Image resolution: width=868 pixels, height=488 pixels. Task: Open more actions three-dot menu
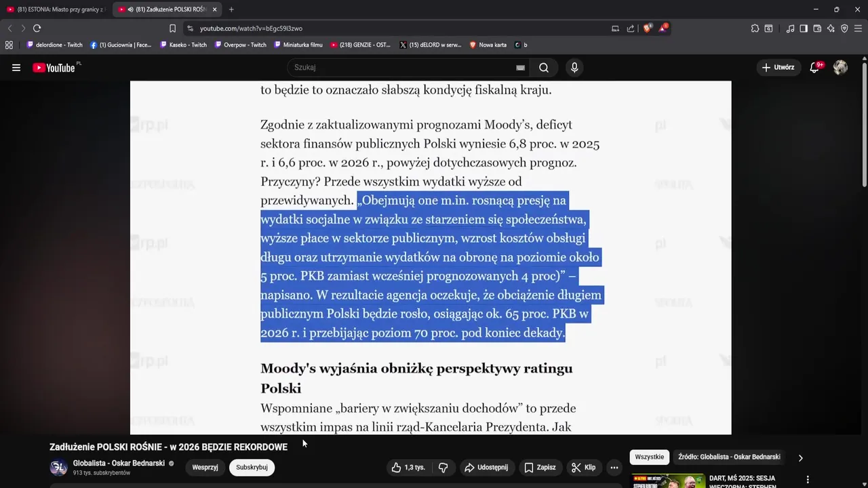[614, 468]
